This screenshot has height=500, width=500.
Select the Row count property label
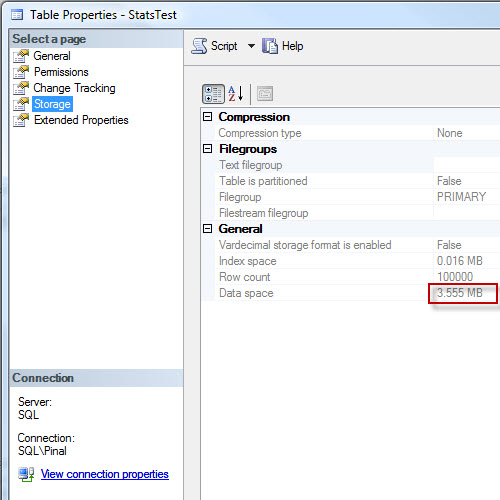click(244, 277)
